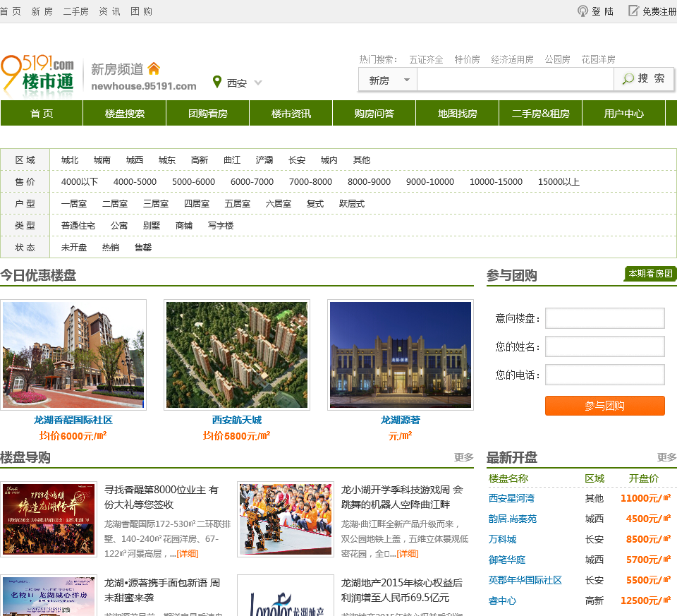Click 更多 next to 楼盘导购
Screen dimensions: 677x616
[463, 457]
